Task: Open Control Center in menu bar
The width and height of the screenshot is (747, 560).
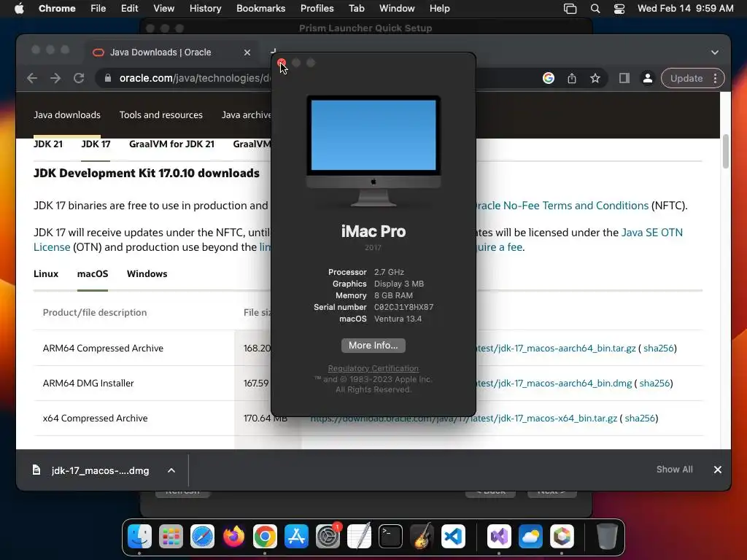Action: click(x=619, y=9)
